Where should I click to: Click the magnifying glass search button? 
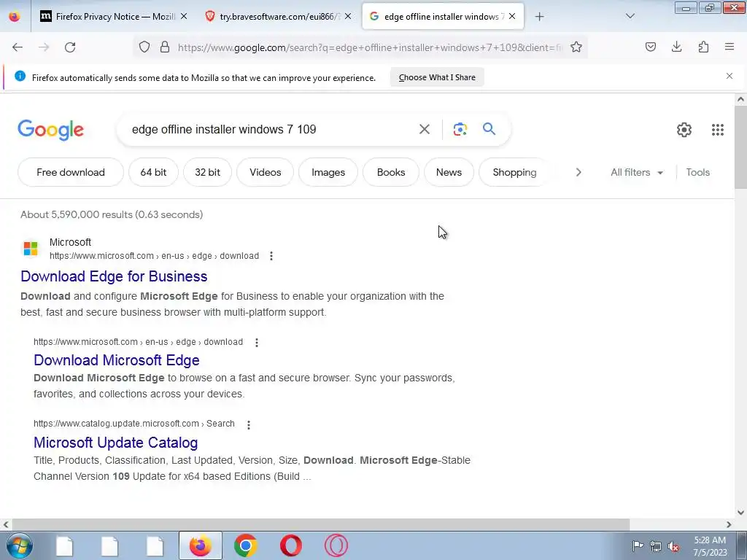(x=489, y=129)
